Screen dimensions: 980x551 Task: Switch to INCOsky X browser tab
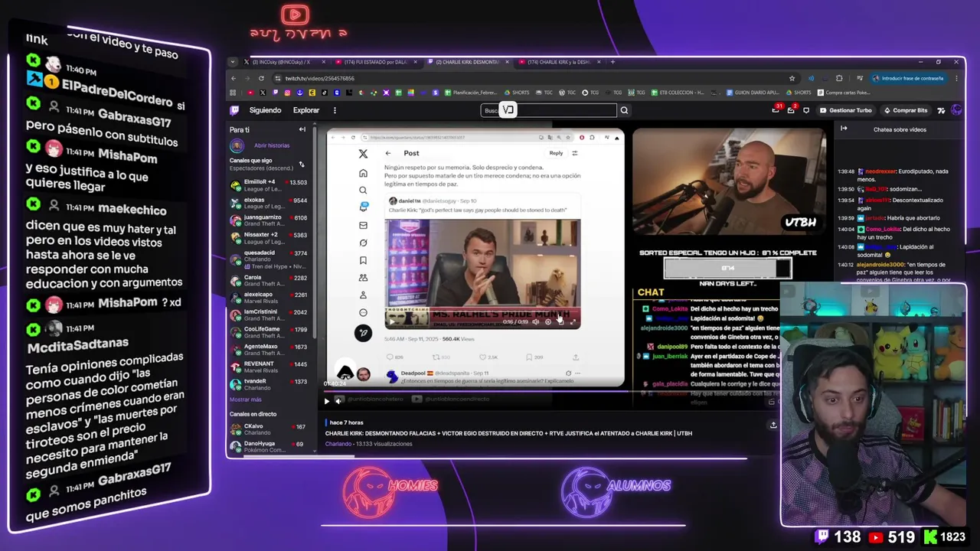[281, 62]
